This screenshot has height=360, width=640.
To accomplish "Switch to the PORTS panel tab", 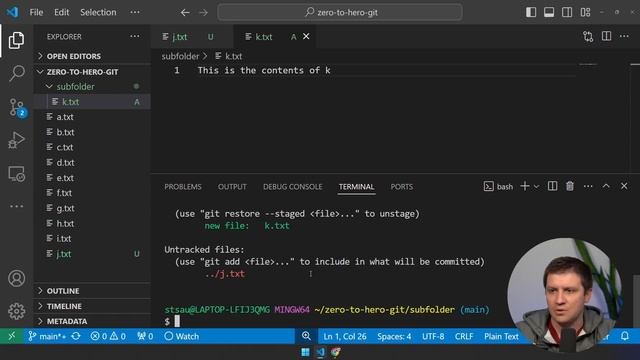I will point(402,187).
